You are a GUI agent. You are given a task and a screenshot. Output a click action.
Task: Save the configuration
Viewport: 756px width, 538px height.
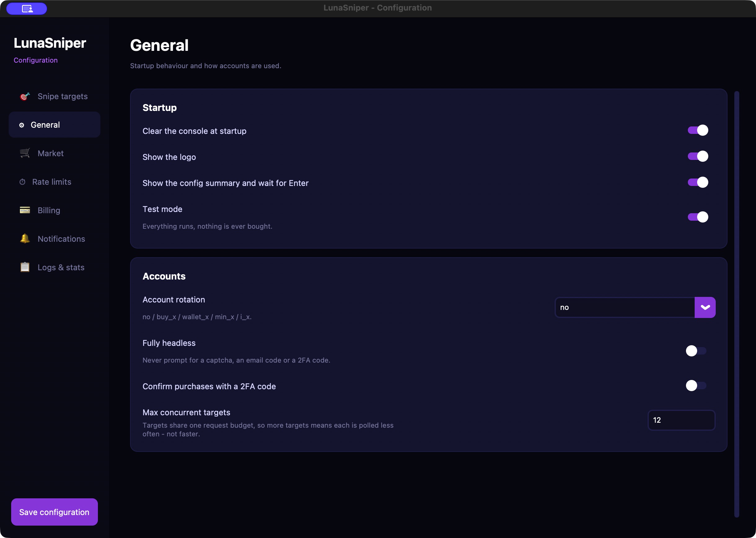(x=54, y=512)
